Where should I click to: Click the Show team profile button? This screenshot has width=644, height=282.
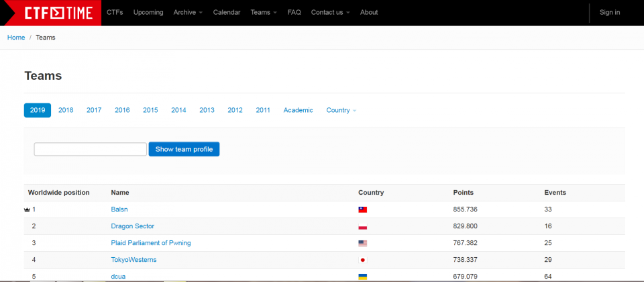[184, 149]
